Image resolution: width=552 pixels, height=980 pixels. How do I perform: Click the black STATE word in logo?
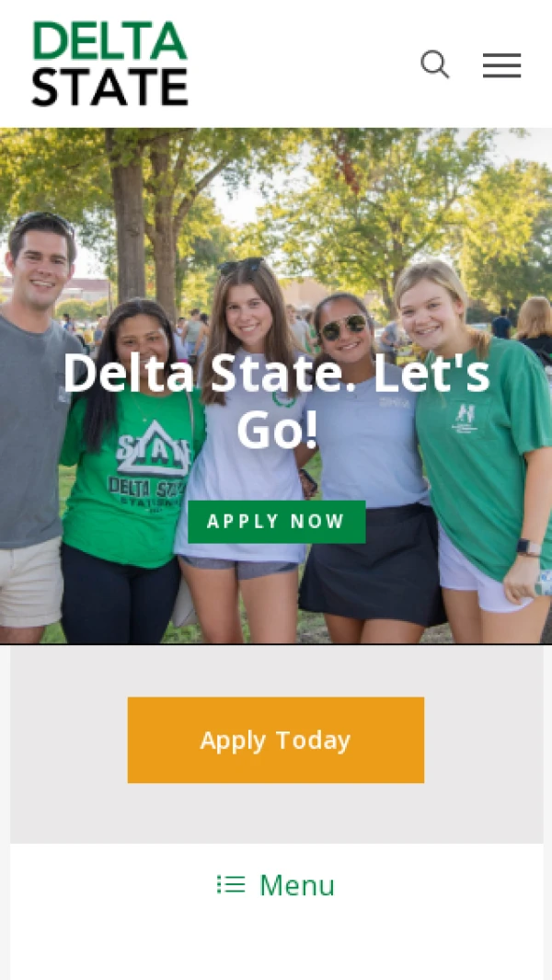click(x=110, y=86)
